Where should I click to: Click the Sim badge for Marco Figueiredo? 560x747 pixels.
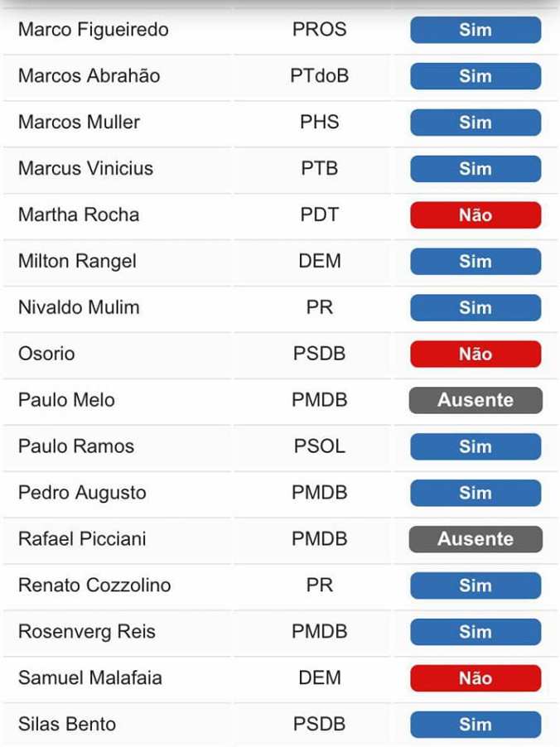pyautogui.click(x=475, y=30)
